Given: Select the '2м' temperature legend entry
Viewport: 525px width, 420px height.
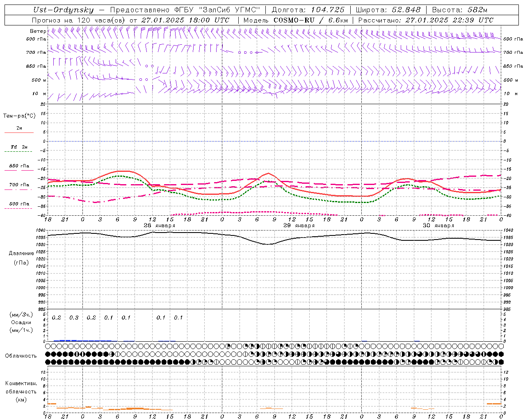Looking at the screenshot, I should point(19,128).
